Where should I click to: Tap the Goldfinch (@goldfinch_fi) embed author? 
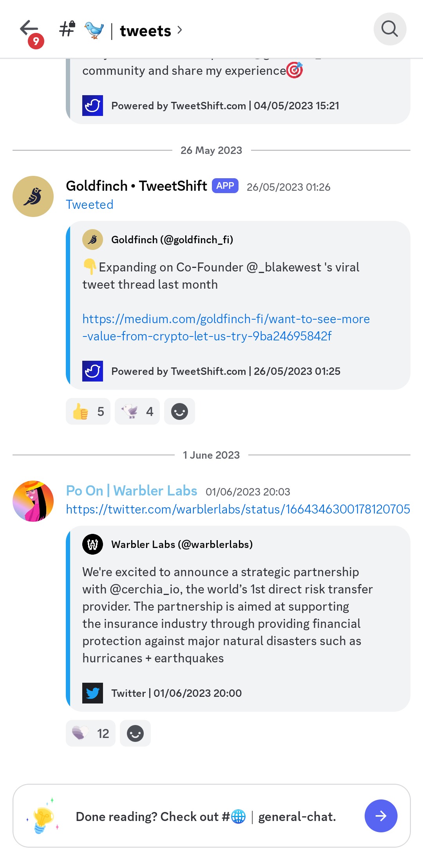click(x=172, y=240)
